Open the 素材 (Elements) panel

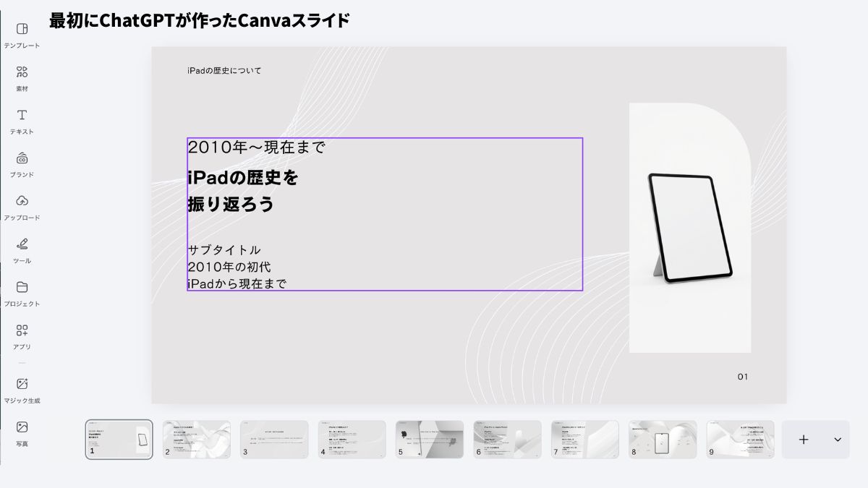pos(22,78)
